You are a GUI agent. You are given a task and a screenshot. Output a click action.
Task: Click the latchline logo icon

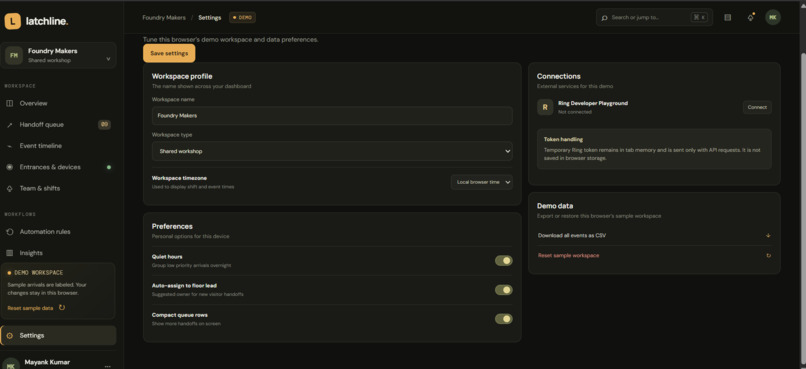pyautogui.click(x=12, y=21)
